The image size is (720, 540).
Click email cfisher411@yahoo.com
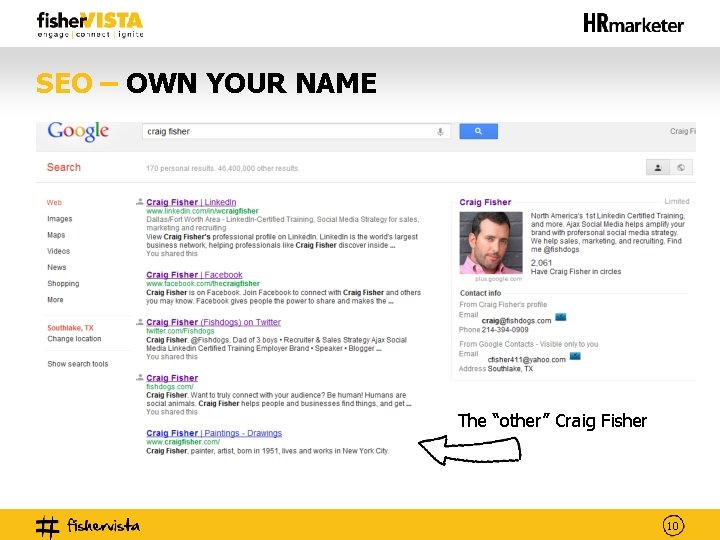(527, 360)
